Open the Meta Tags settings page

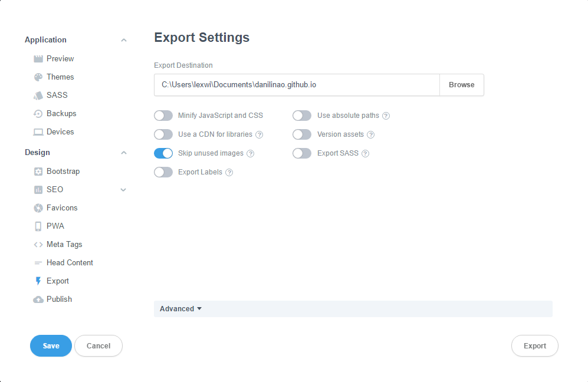[x=64, y=245]
